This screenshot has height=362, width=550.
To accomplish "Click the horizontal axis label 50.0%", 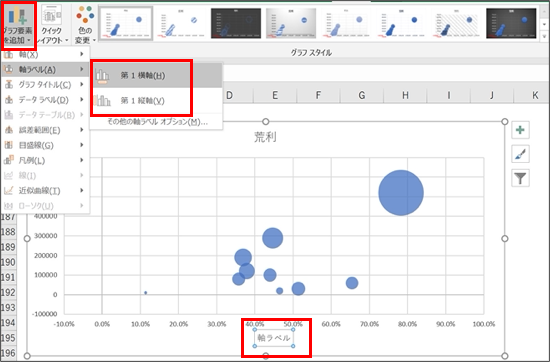I will pyautogui.click(x=293, y=324).
